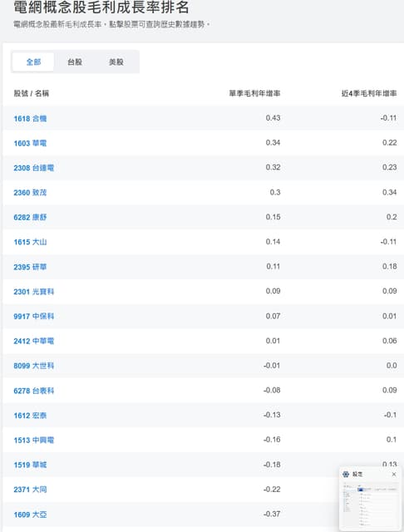This screenshot has height=532, width=404.
Task: Select 單季 0.09 value in row 2301
Action: point(273,292)
